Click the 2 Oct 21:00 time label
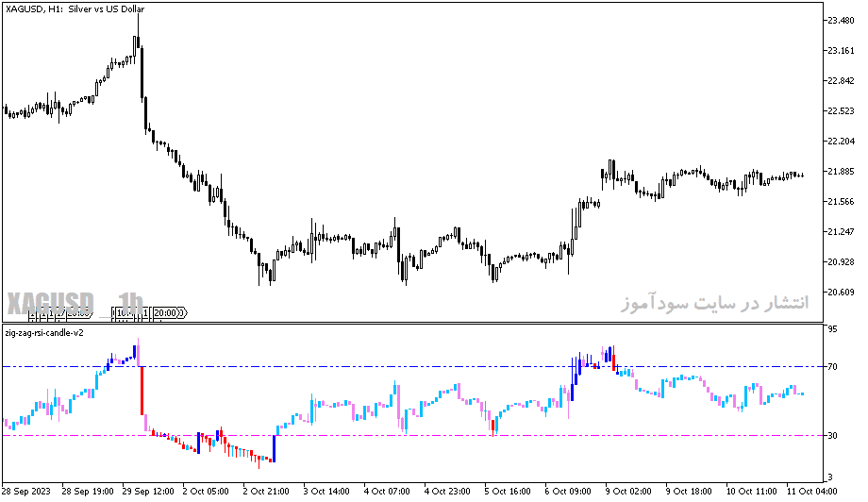Viewport: 868px width, 502px height. (x=266, y=491)
